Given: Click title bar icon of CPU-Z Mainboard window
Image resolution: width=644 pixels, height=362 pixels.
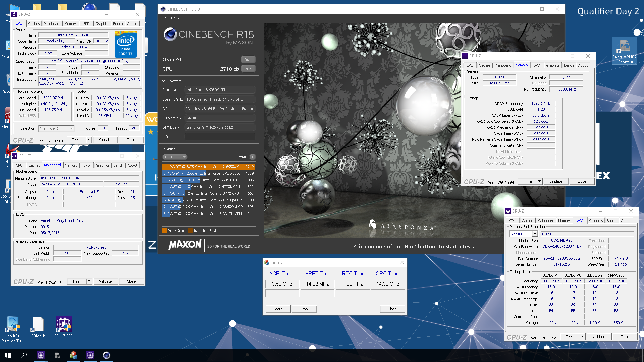Looking at the screenshot, I should point(14,156).
